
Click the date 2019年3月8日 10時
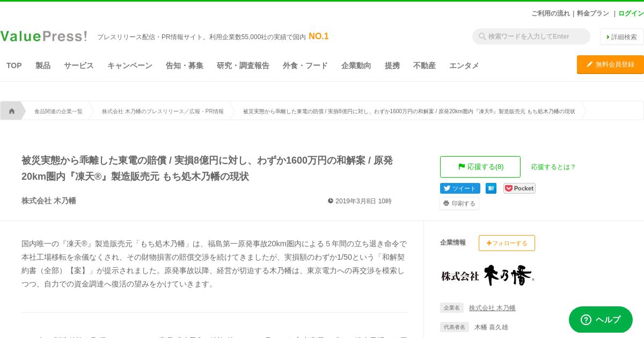pos(360,201)
